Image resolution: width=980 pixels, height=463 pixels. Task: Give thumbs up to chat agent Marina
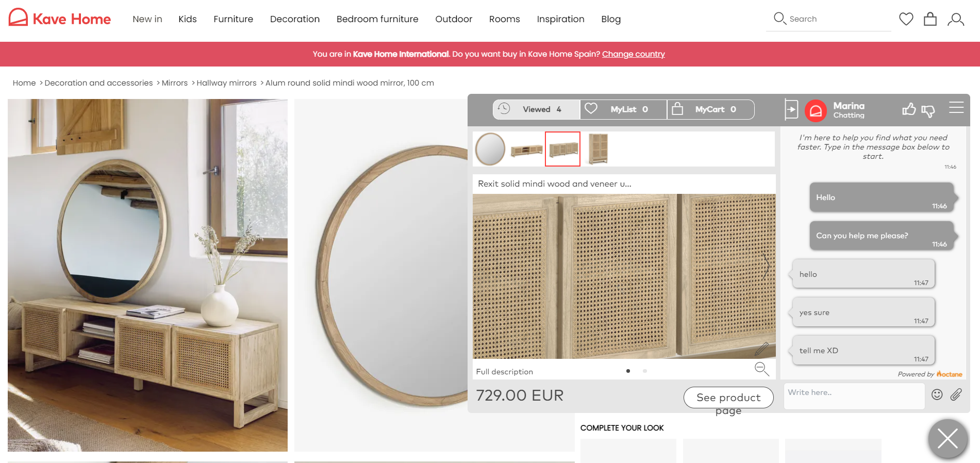[909, 109]
